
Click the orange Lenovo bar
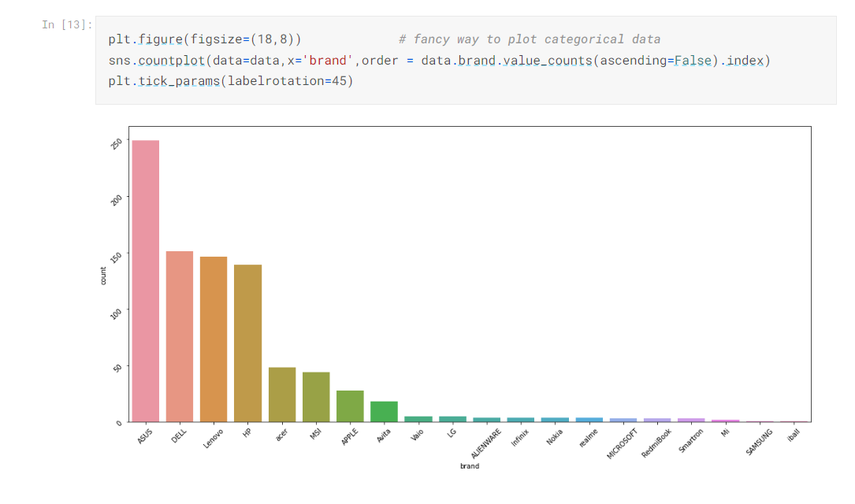[214, 339]
